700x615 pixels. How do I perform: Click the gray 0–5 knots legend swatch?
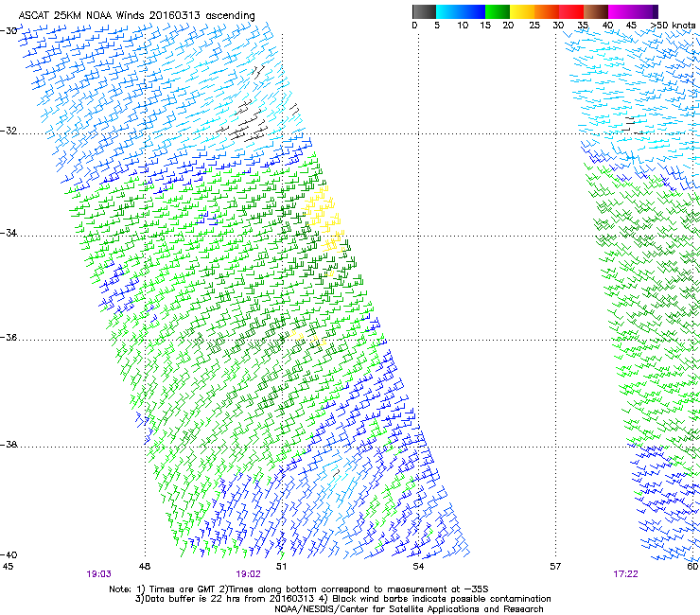[x=424, y=11]
